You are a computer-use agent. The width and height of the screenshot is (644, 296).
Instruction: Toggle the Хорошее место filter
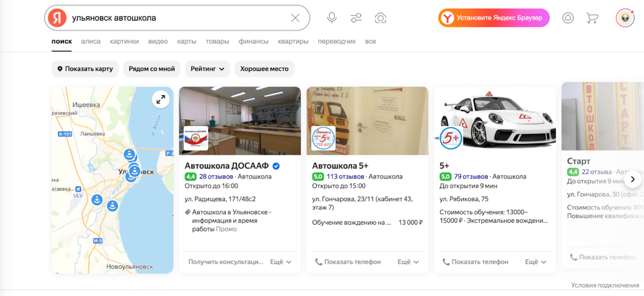pyautogui.click(x=265, y=69)
